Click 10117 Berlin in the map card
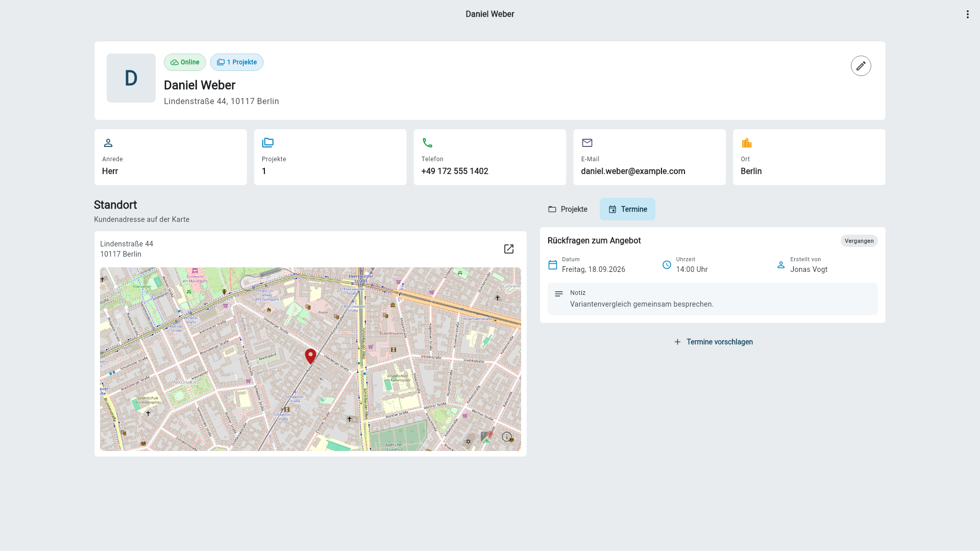The width and height of the screenshot is (980, 551). click(x=120, y=254)
